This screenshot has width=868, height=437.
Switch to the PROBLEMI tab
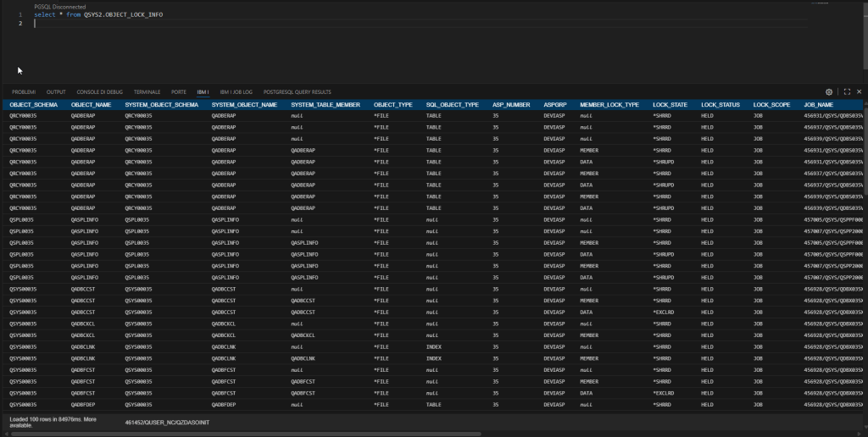(x=23, y=91)
